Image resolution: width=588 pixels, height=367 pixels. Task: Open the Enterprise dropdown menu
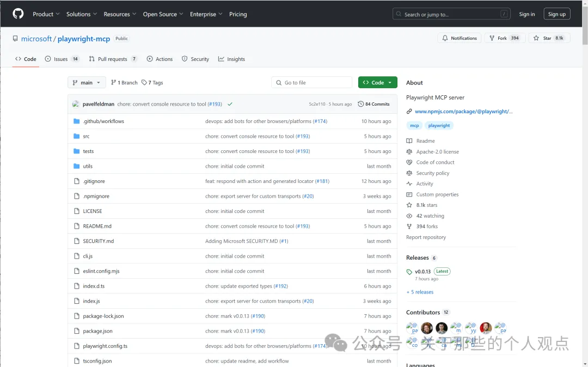(206, 14)
